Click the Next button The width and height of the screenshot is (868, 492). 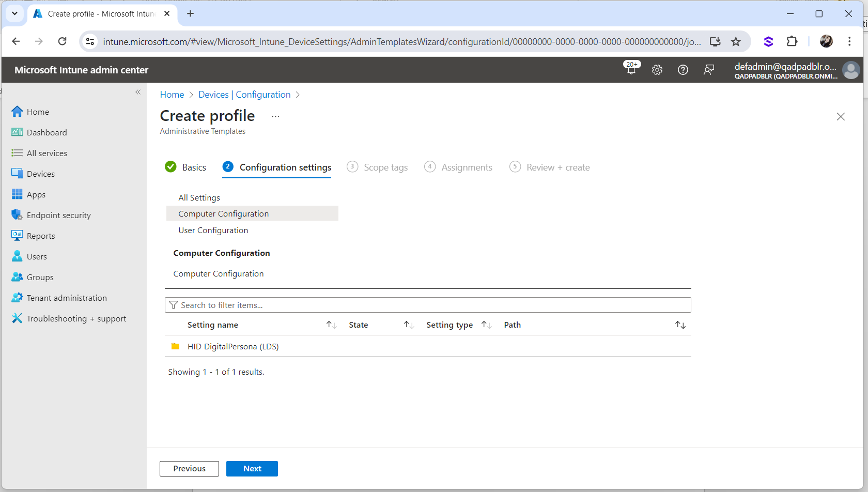point(252,468)
